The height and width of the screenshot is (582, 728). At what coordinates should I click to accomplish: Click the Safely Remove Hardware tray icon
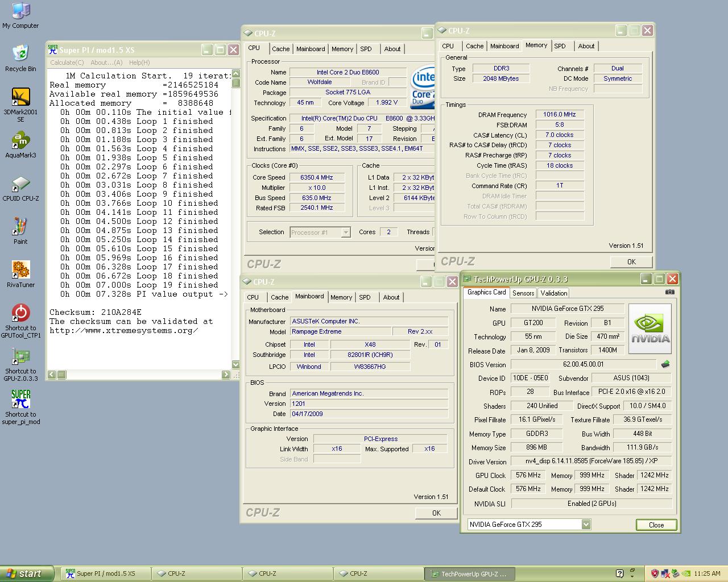(675, 573)
